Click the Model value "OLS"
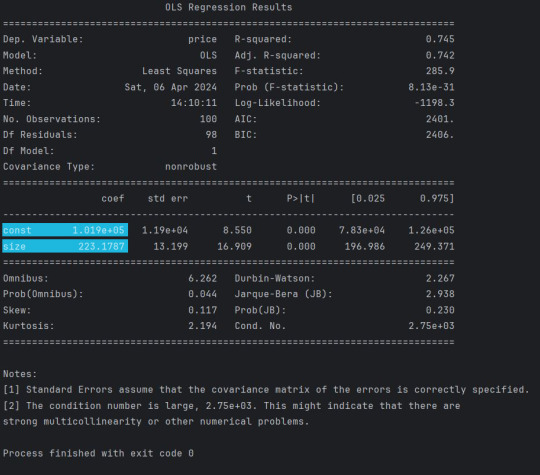This screenshot has height=475, width=540. click(208, 55)
